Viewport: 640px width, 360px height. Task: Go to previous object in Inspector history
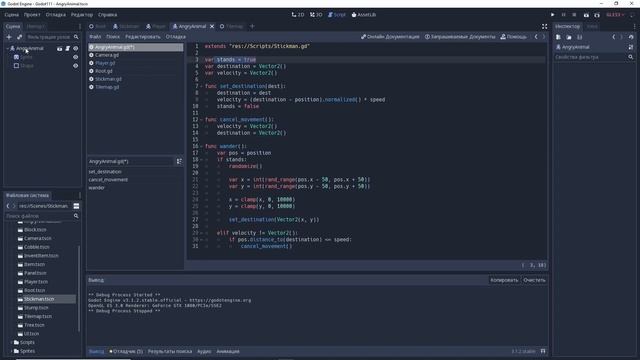point(613,37)
